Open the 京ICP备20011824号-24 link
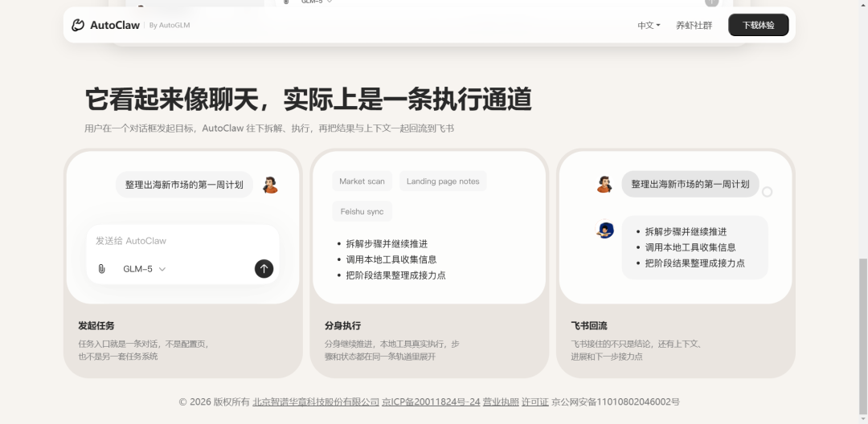Image resolution: width=868 pixels, height=424 pixels. (431, 402)
